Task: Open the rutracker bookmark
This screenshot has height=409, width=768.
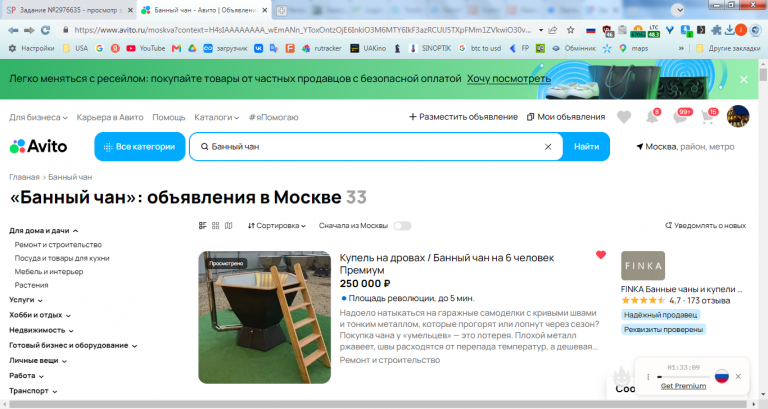Action: [x=322, y=48]
